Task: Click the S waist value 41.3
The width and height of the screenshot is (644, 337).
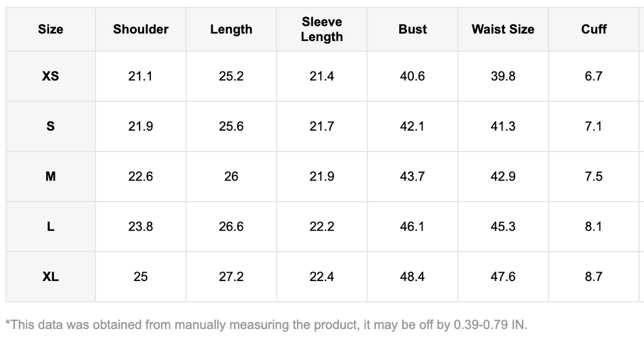Action: tap(502, 126)
